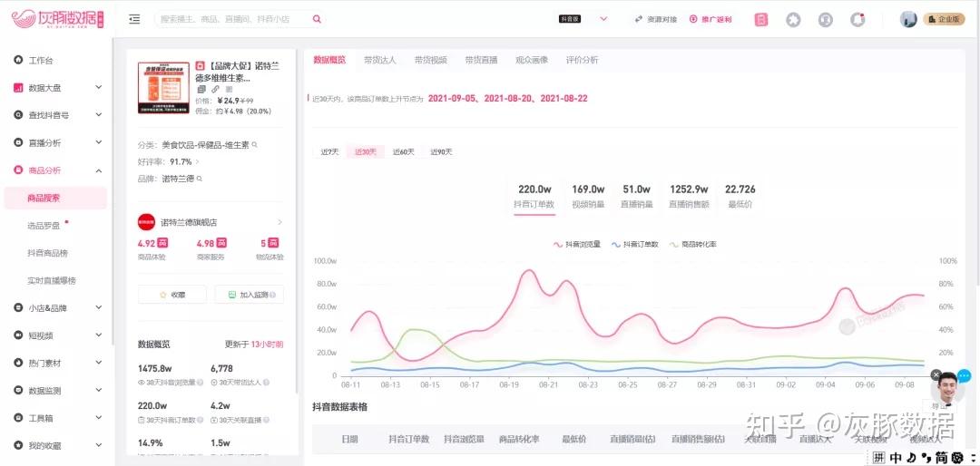Select the 视频销量 metric card
This screenshot has height=466, width=980.
(x=588, y=196)
